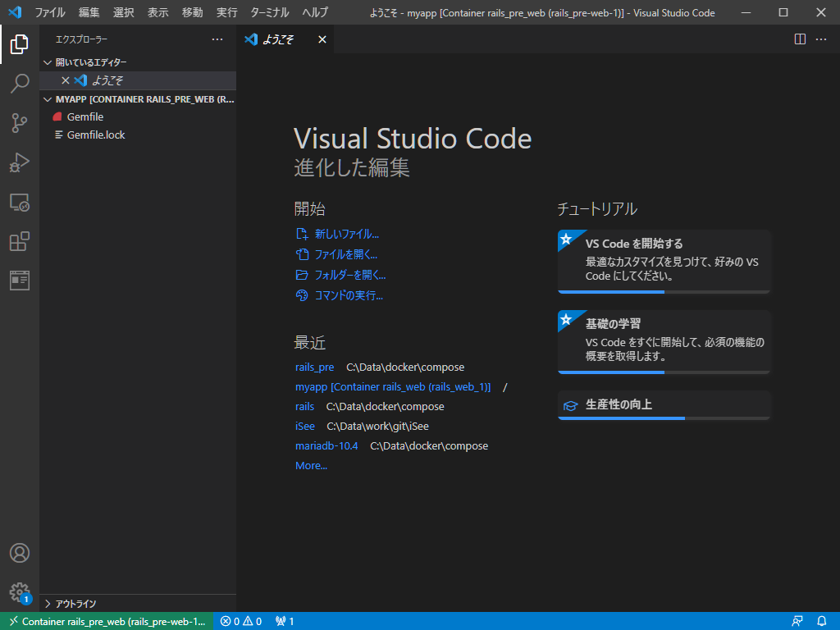Collapse the MYAPP container folder section
Viewport: 840px width, 630px height.
click(x=138, y=99)
